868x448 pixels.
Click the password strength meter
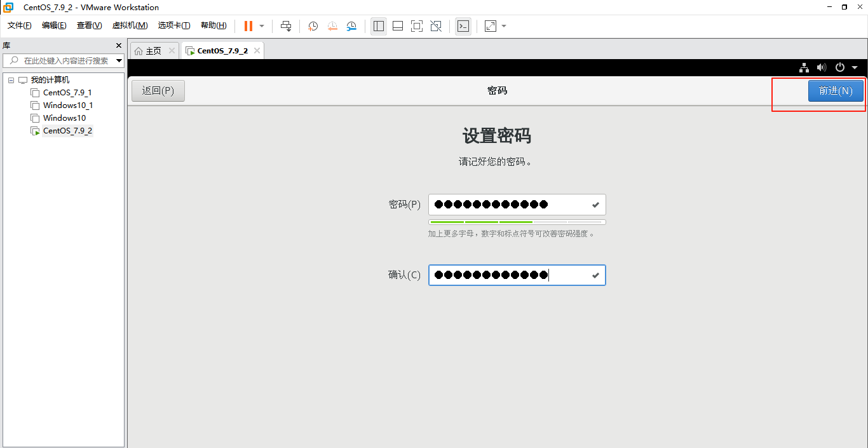[x=517, y=221]
